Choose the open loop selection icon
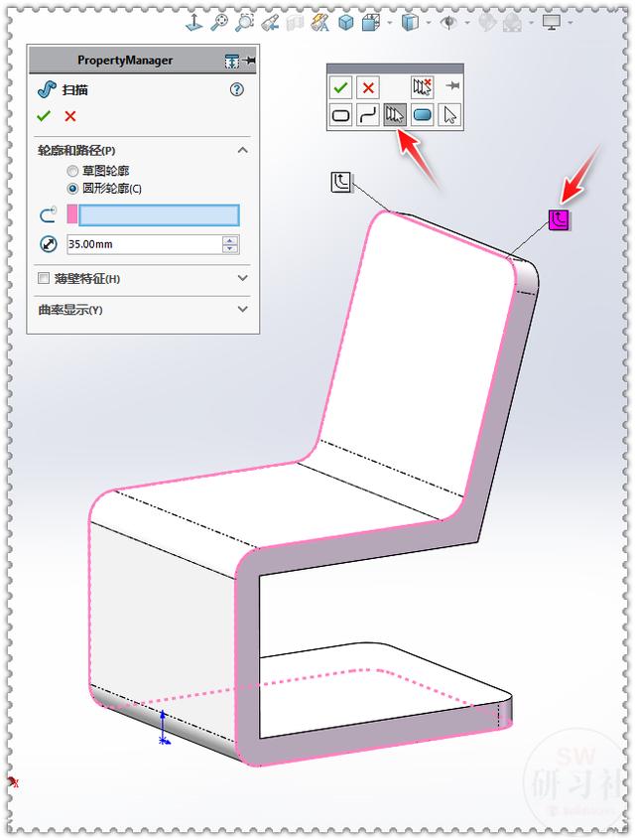This screenshot has height=840, width=635. coord(367,114)
